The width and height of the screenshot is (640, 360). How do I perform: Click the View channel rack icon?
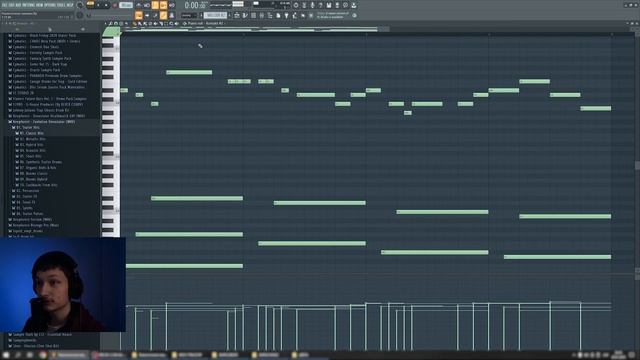(x=253, y=16)
